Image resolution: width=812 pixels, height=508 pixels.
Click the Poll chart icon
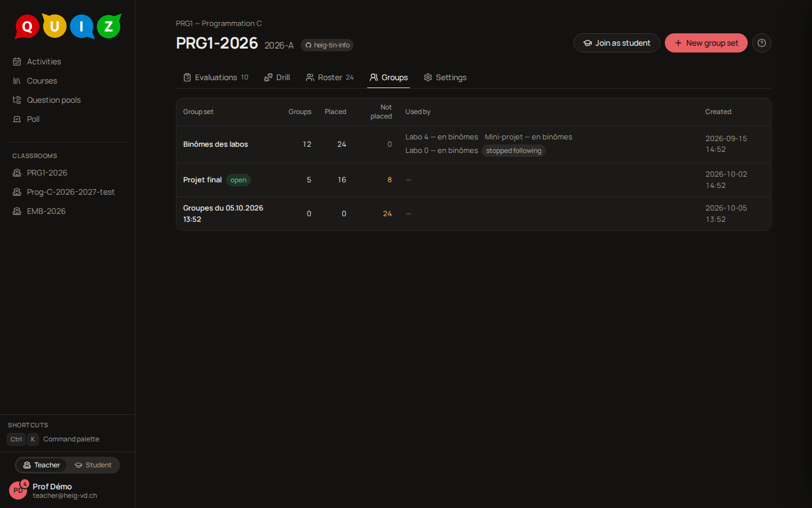[17, 119]
